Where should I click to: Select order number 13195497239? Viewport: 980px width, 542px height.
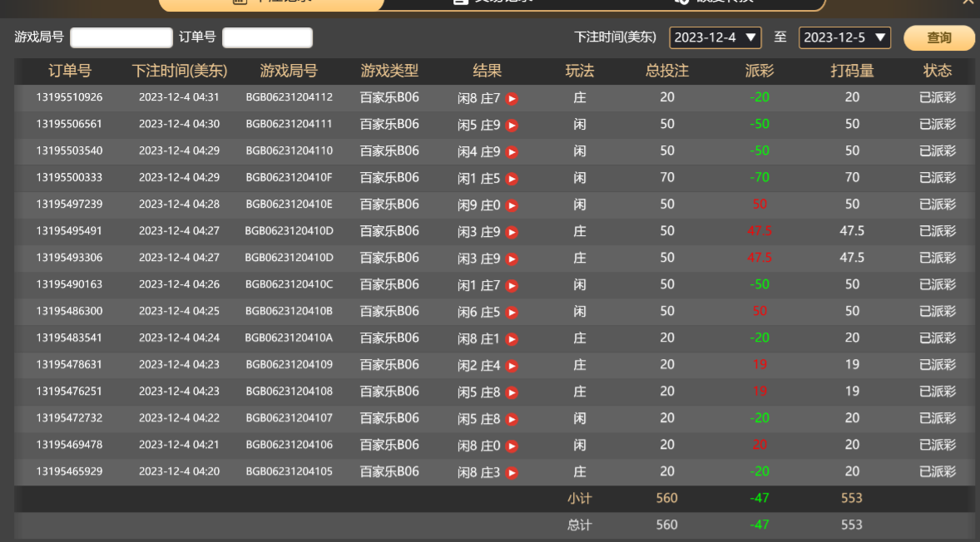(69, 204)
